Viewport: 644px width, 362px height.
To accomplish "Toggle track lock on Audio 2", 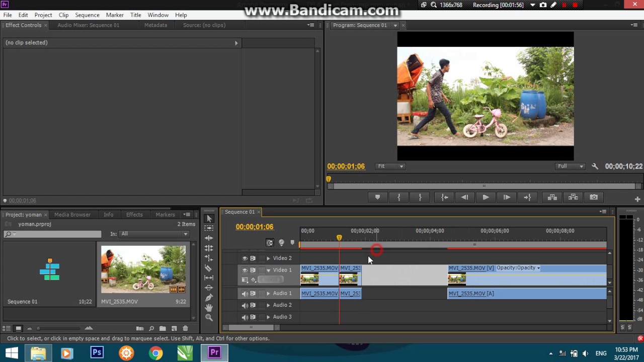I will pyautogui.click(x=261, y=305).
